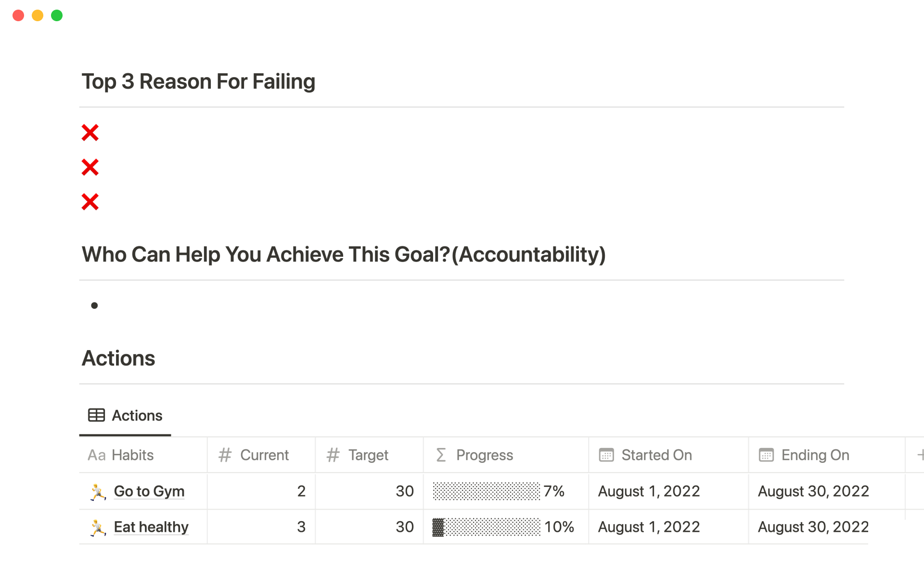This screenshot has width=924, height=578.
Task: Click the calendar icon for Started On
Action: [606, 455]
